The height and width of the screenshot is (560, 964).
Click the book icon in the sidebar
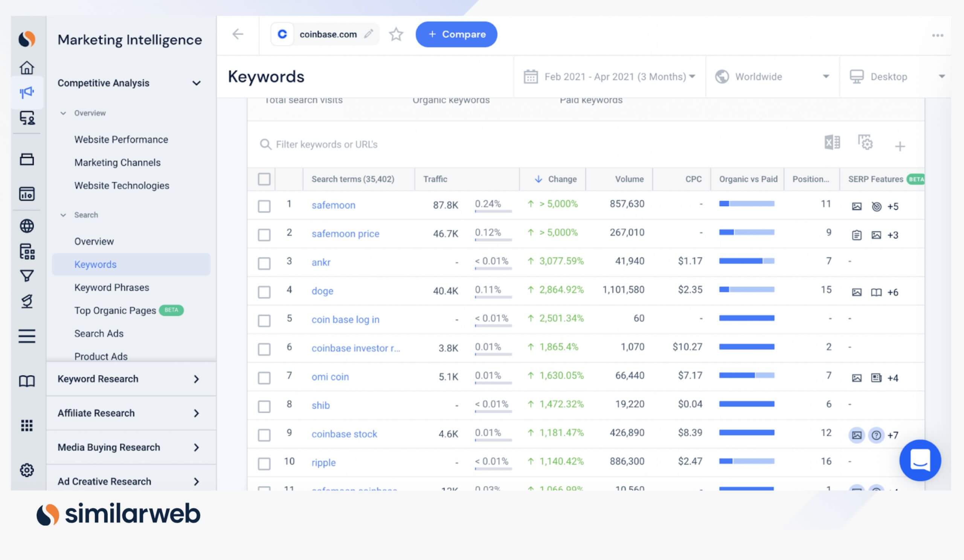click(27, 381)
